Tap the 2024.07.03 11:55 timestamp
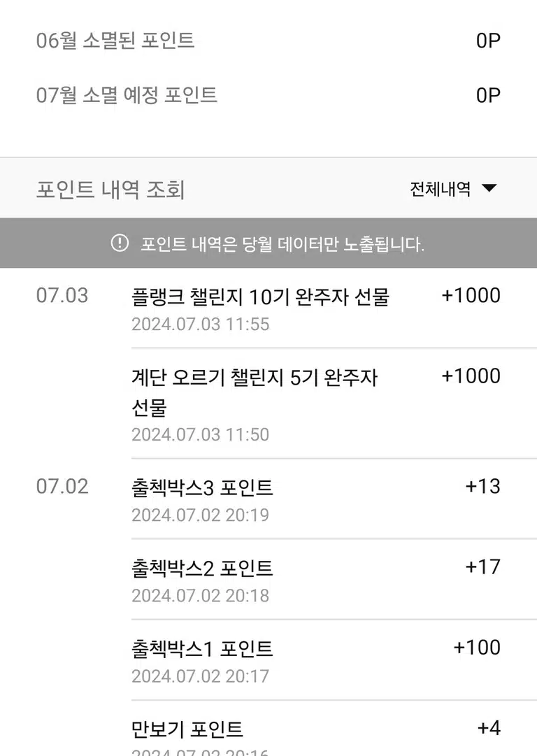This screenshot has width=537, height=756. [201, 324]
